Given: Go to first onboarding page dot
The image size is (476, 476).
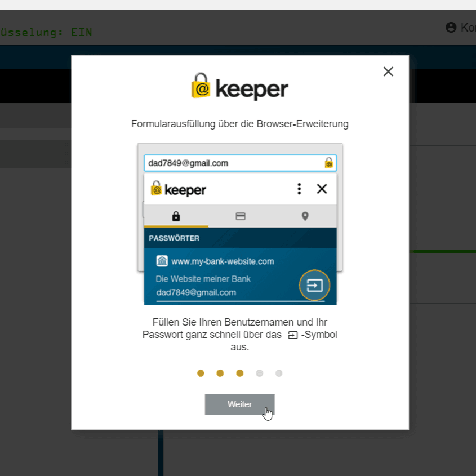Looking at the screenshot, I should pos(201,373).
